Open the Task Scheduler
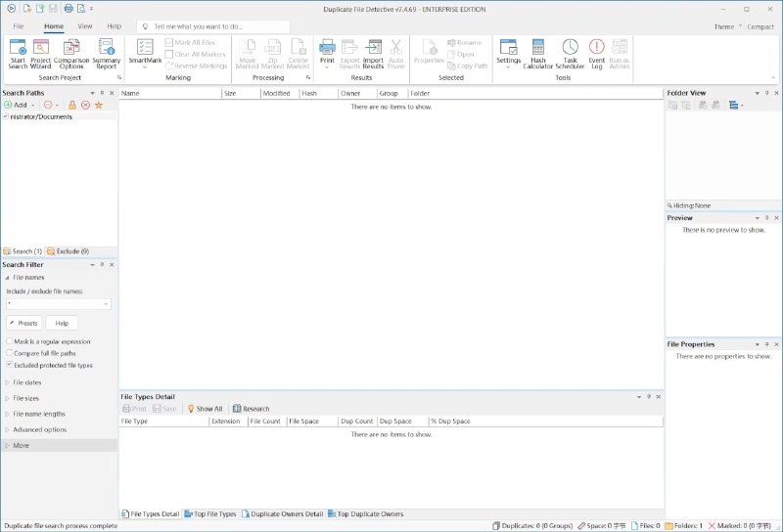This screenshot has height=532, width=783. 570,54
